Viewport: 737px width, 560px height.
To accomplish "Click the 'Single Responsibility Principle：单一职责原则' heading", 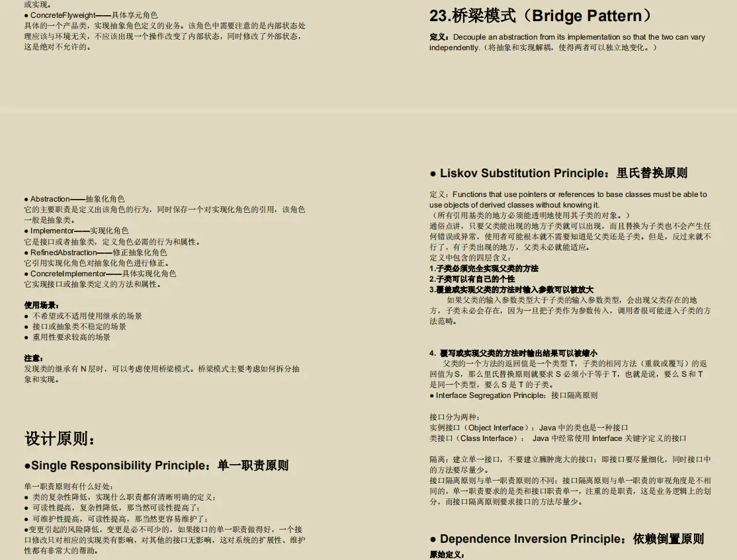I will [157, 465].
